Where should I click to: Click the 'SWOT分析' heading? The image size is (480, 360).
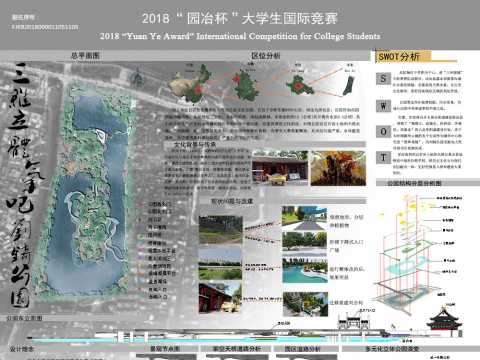399,56
